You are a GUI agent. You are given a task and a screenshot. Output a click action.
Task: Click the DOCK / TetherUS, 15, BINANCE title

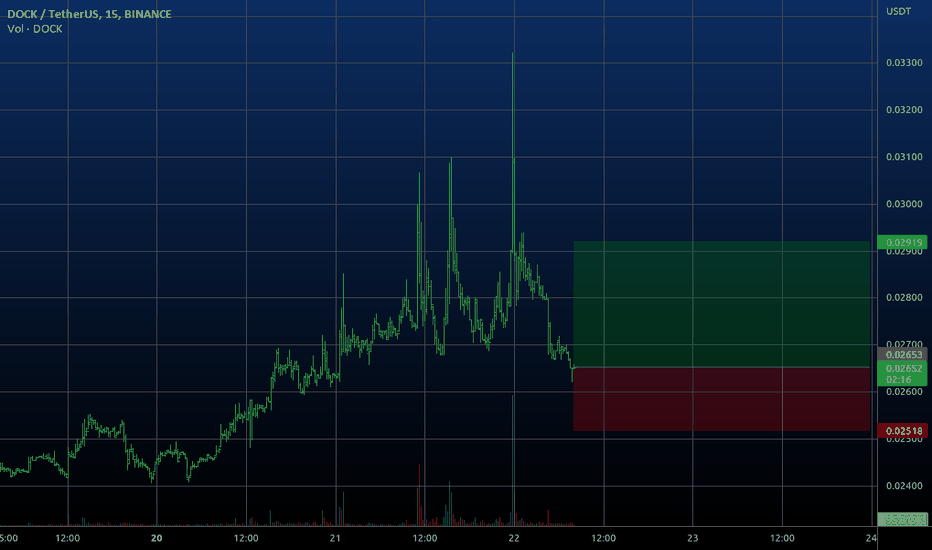point(89,14)
